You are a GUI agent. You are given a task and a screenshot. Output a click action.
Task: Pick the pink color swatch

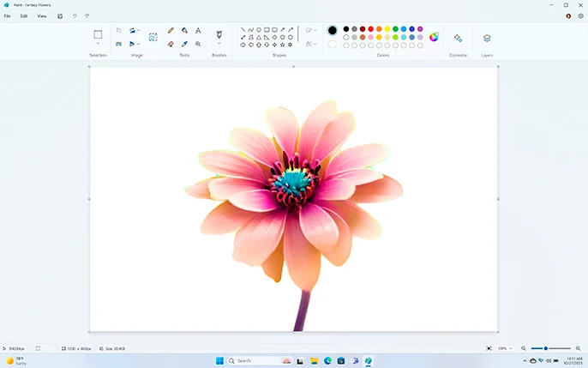pyautogui.click(x=371, y=37)
